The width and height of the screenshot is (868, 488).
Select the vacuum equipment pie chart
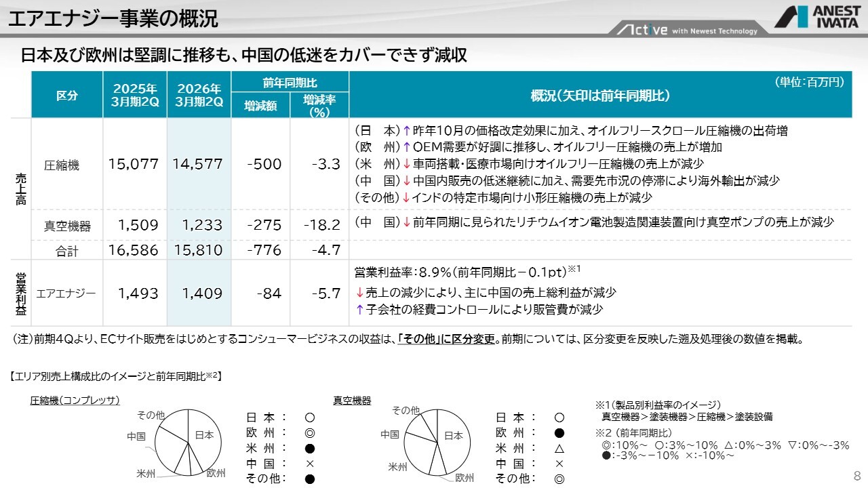point(437,443)
